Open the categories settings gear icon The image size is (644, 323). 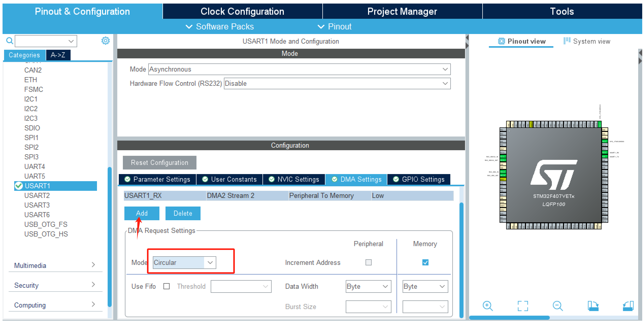105,41
